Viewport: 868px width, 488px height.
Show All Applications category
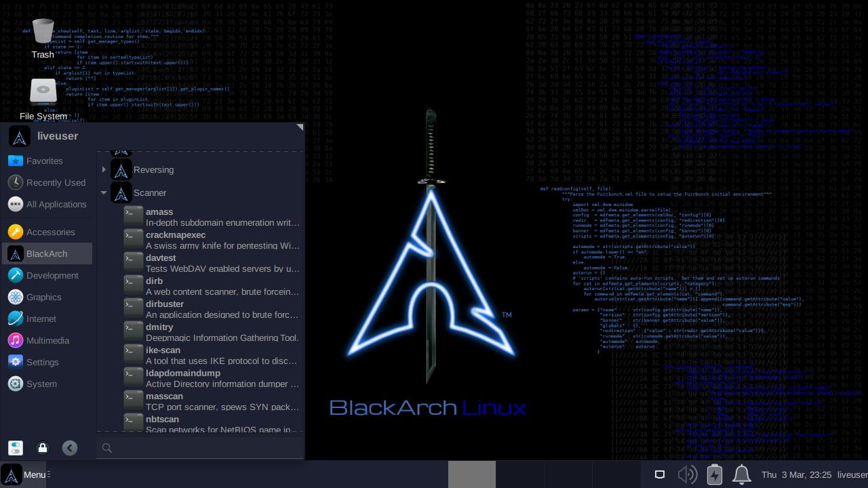click(x=47, y=204)
